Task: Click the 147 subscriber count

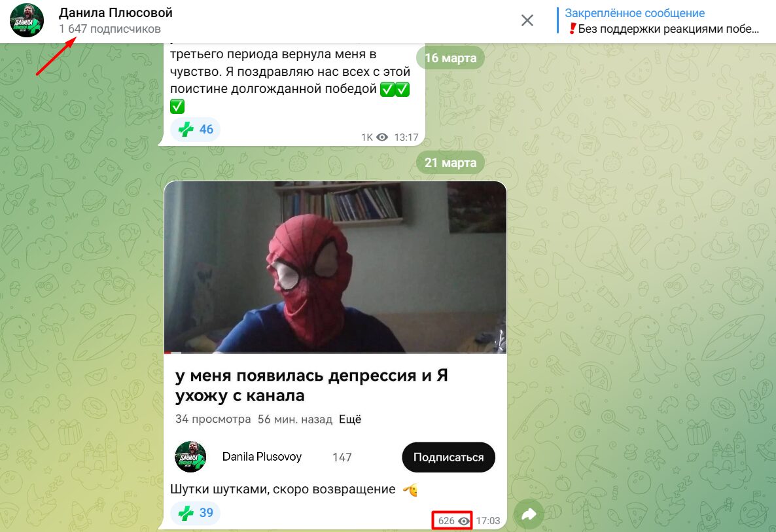Action: pos(342,457)
